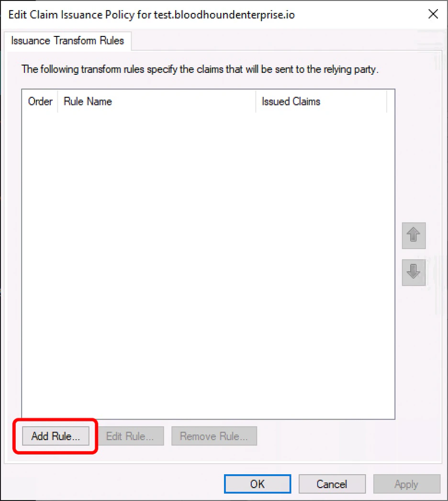Click inside the empty transform rules list
Viewport: 448px width, 501px height.
[x=208, y=265]
